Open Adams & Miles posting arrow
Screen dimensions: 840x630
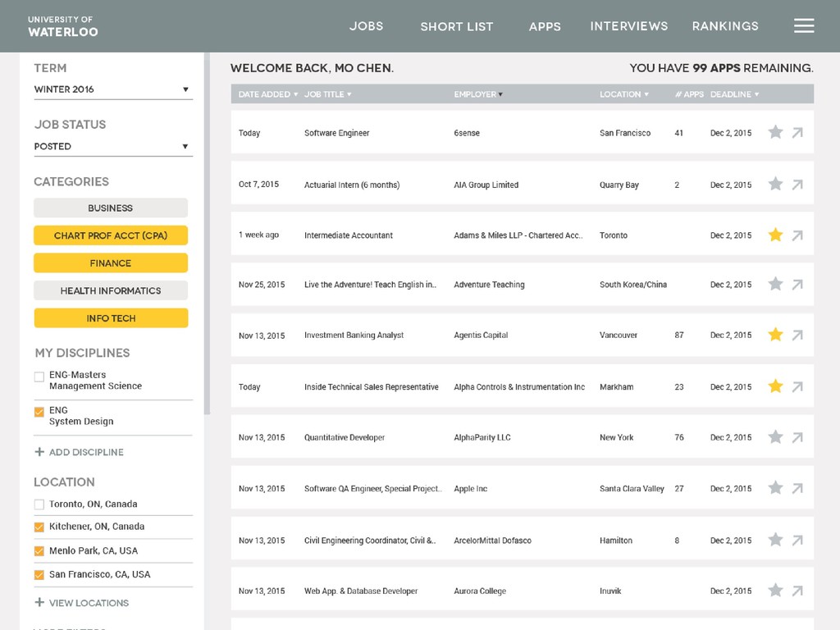(797, 235)
